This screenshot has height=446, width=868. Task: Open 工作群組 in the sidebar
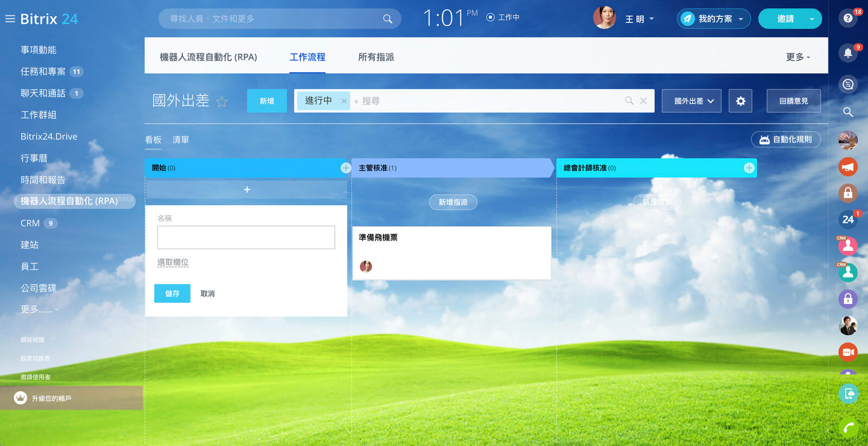coord(39,115)
